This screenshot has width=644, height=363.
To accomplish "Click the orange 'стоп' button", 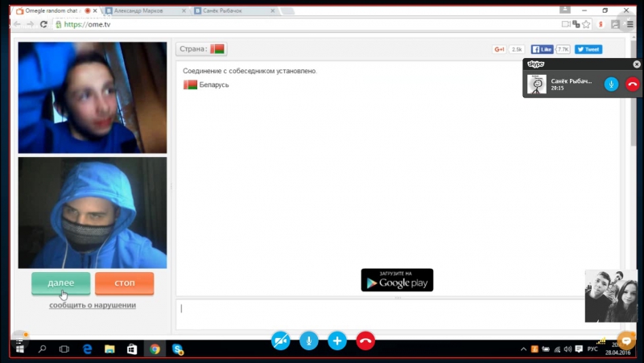I will tap(125, 283).
